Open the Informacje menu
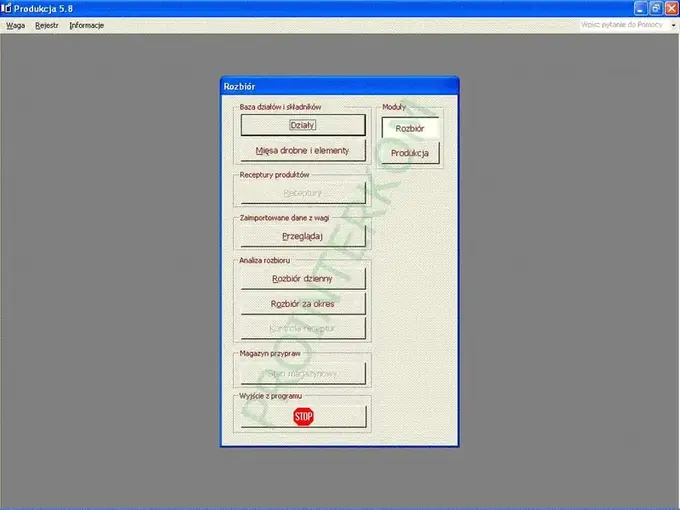680x510 pixels. [87, 25]
